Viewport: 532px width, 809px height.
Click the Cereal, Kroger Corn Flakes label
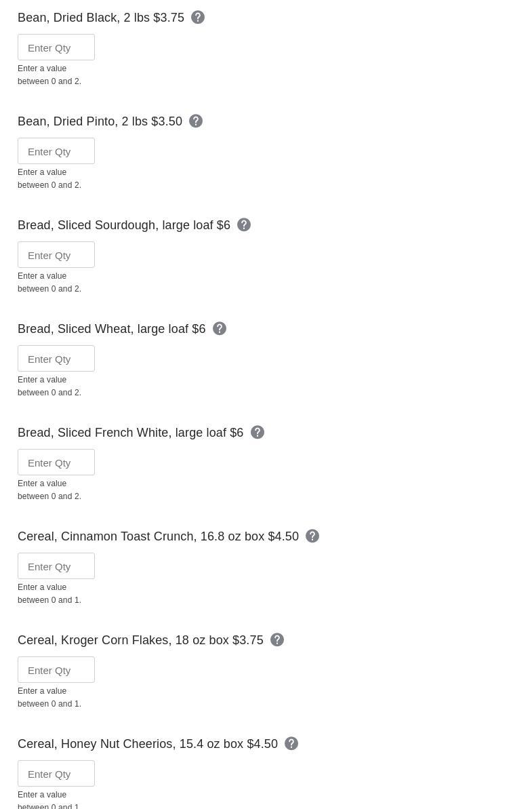(x=140, y=640)
